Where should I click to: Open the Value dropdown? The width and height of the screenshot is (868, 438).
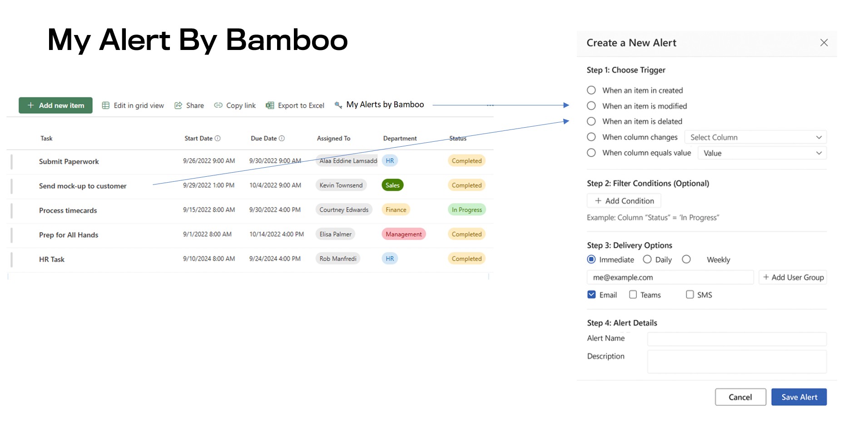[762, 153]
